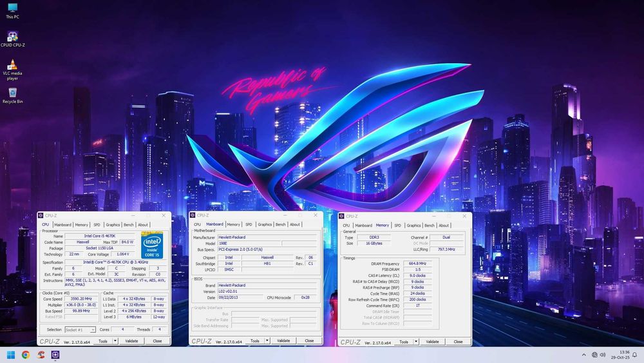Open the volume speaker tray icon
The height and width of the screenshot is (363, 644).
pyautogui.click(x=603, y=355)
